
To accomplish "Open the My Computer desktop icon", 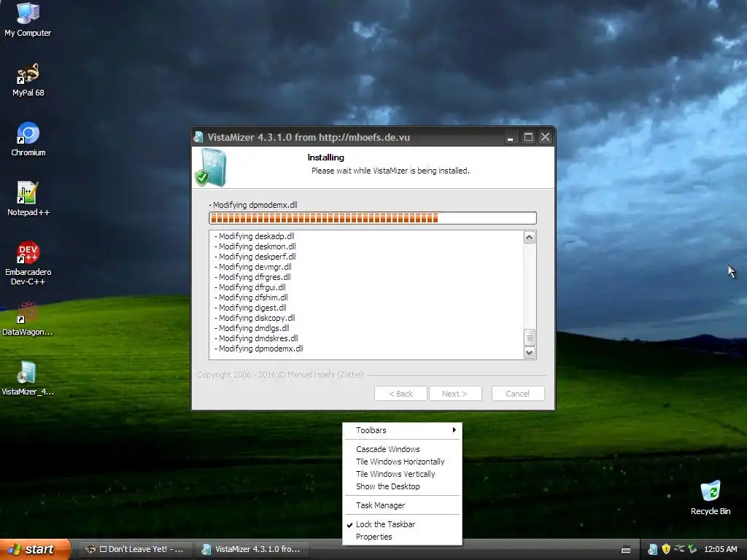I will point(28,19).
